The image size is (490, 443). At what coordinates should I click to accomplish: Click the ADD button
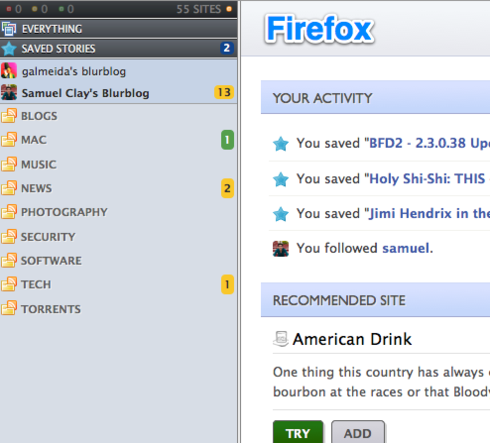[358, 432]
